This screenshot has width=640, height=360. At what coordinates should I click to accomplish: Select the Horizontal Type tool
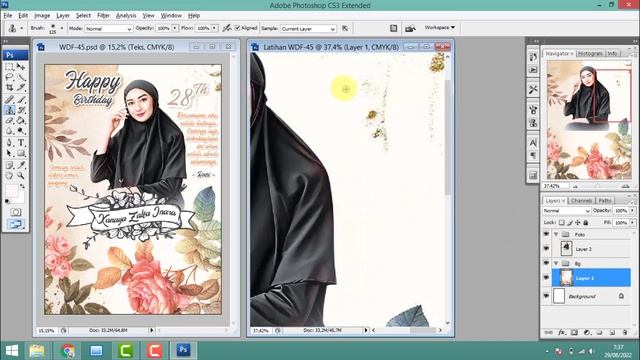[21, 142]
